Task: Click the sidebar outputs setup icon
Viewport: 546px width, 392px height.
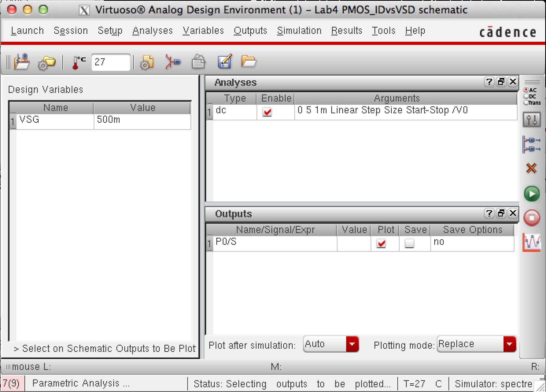Action: point(532,144)
